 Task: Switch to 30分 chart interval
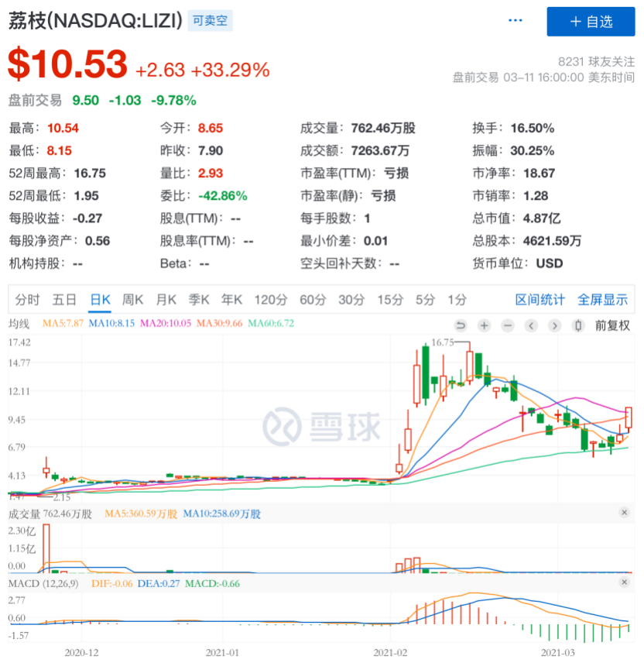[x=351, y=300]
